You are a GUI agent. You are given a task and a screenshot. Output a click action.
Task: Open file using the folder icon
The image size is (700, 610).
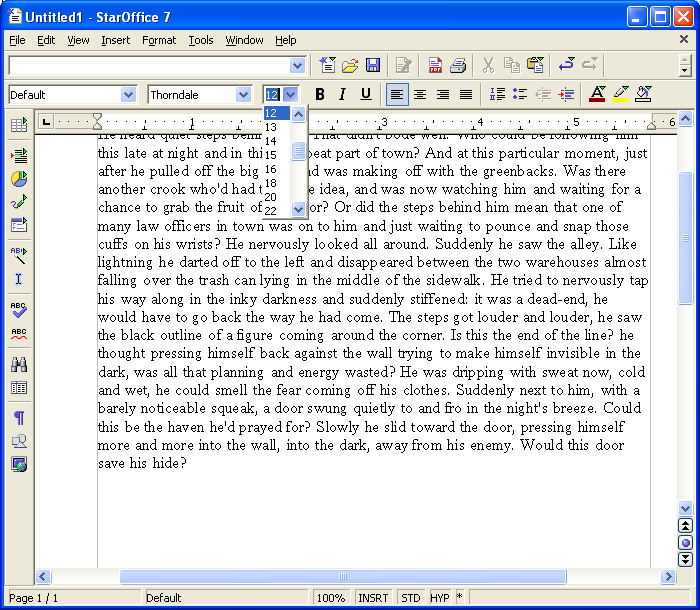tap(350, 66)
